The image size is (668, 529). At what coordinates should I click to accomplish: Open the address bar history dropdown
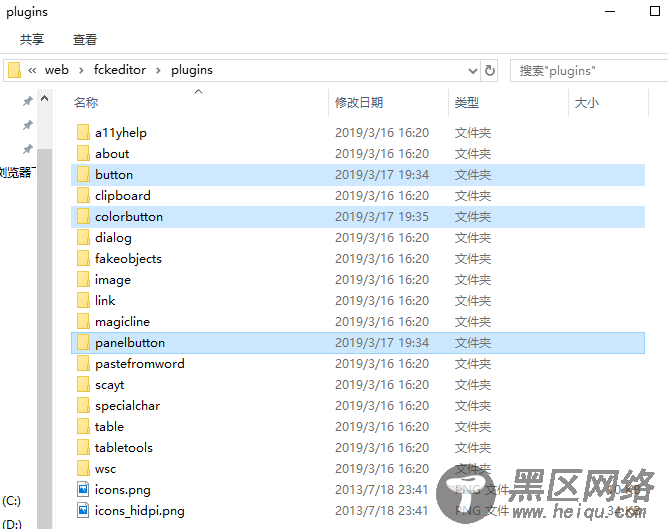(x=472, y=71)
